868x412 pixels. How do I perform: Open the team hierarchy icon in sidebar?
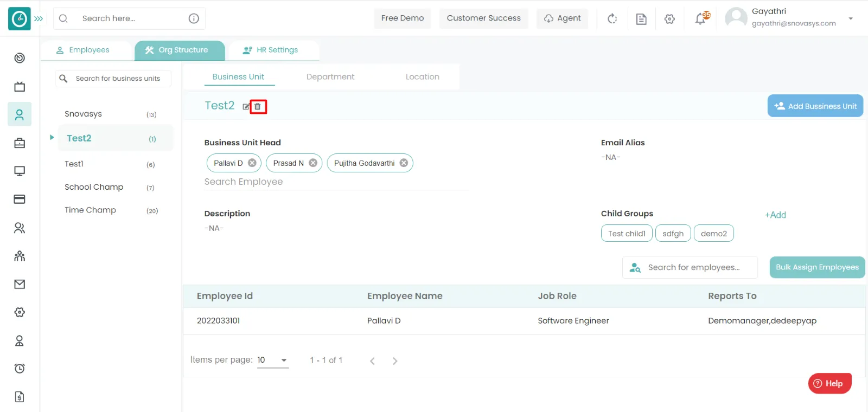click(x=20, y=256)
